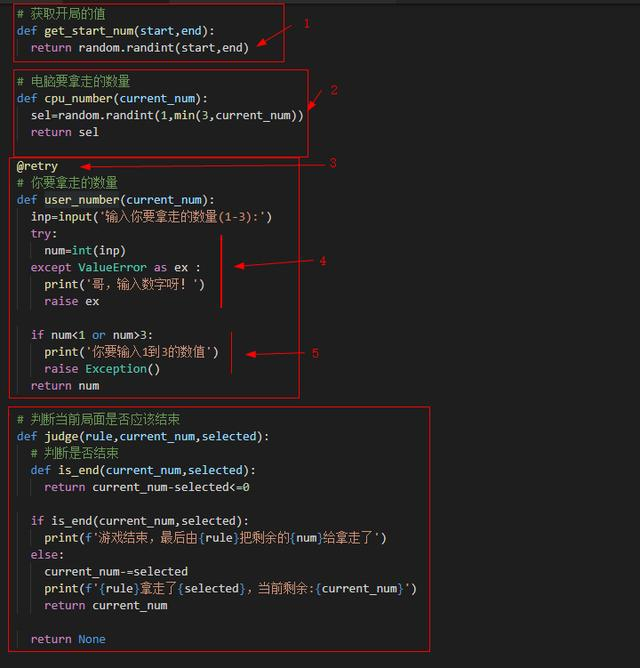Click the 'def judge(rule,current_num,selected):' line

[143, 436]
